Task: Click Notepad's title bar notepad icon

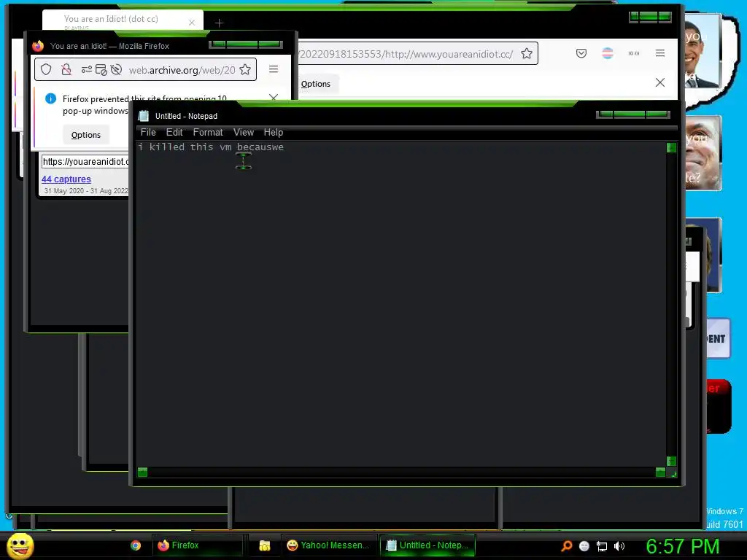Action: [144, 116]
